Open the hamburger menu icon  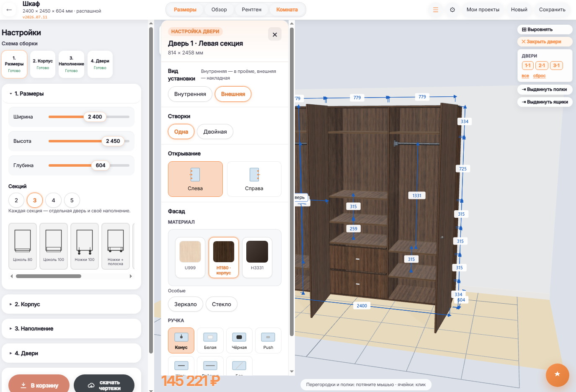[x=436, y=10]
